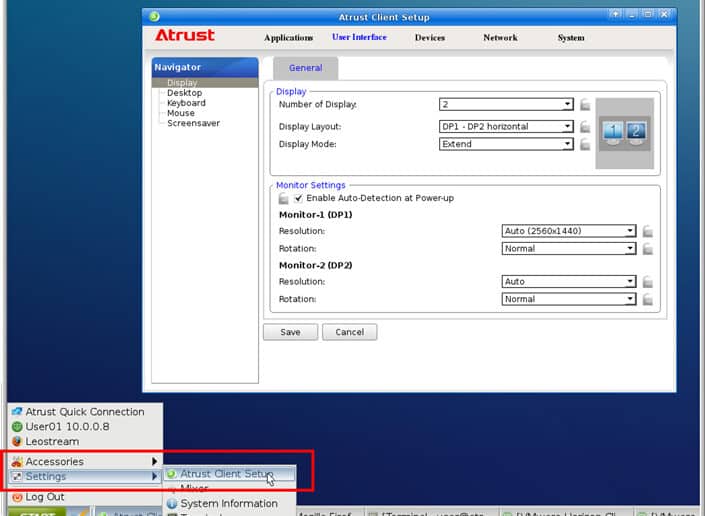Select Keyboard in the Navigator

pos(186,103)
